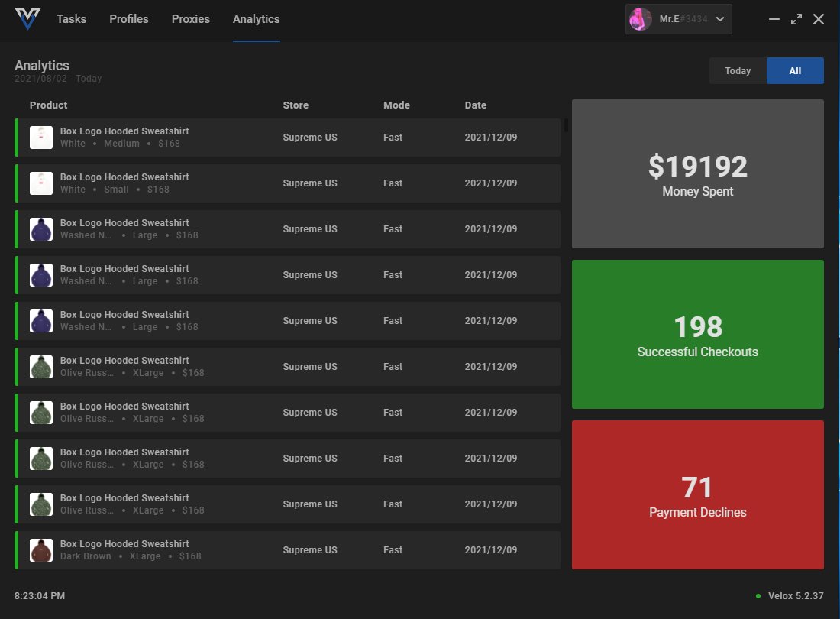840x619 pixels.
Task: Click the checkout list scrollbar thumb
Action: pyautogui.click(x=567, y=125)
